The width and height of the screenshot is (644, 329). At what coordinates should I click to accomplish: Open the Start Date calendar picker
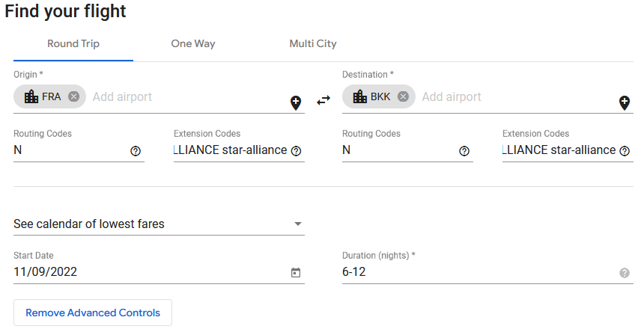point(296,273)
